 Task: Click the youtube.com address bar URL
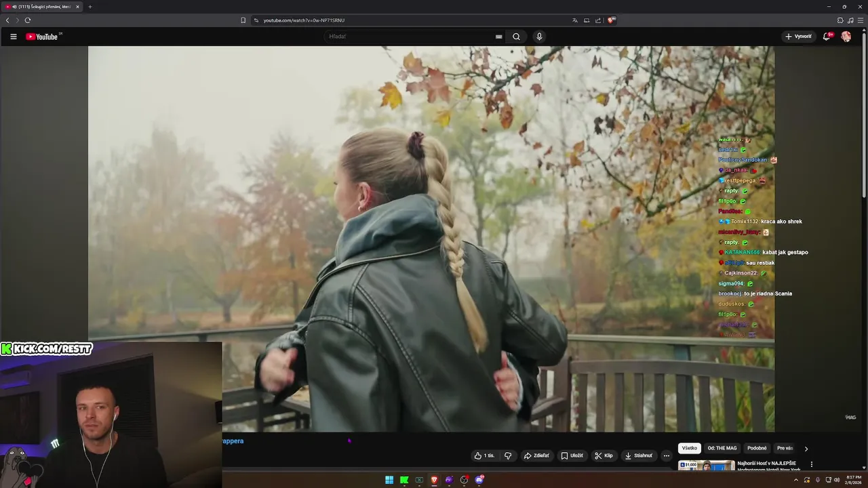coord(304,20)
